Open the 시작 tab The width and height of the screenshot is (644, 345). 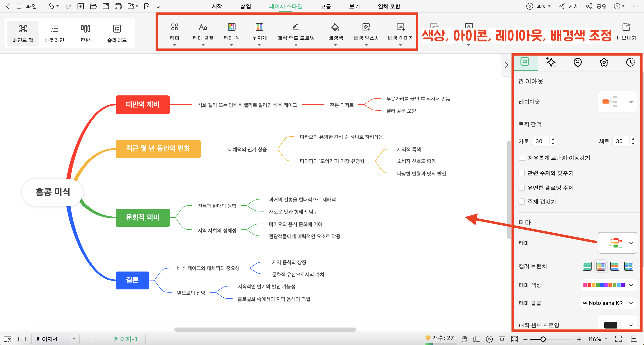[217, 6]
